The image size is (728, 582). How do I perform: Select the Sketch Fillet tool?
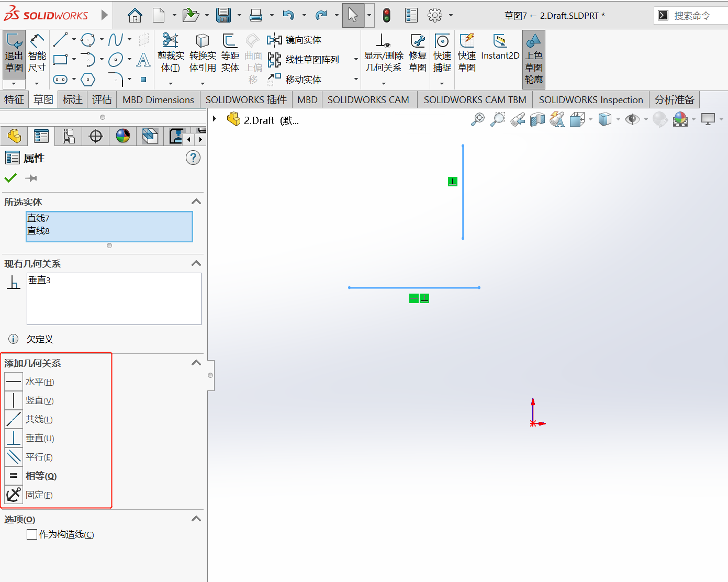click(116, 80)
